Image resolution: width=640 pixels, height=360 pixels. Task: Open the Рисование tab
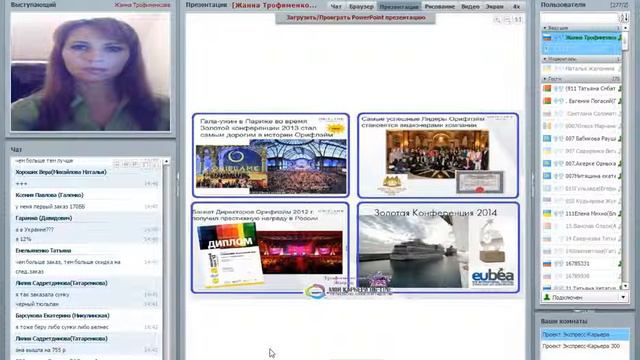coord(439,7)
